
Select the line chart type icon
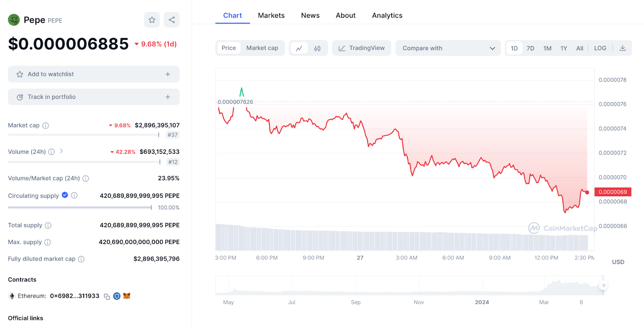[x=299, y=48]
